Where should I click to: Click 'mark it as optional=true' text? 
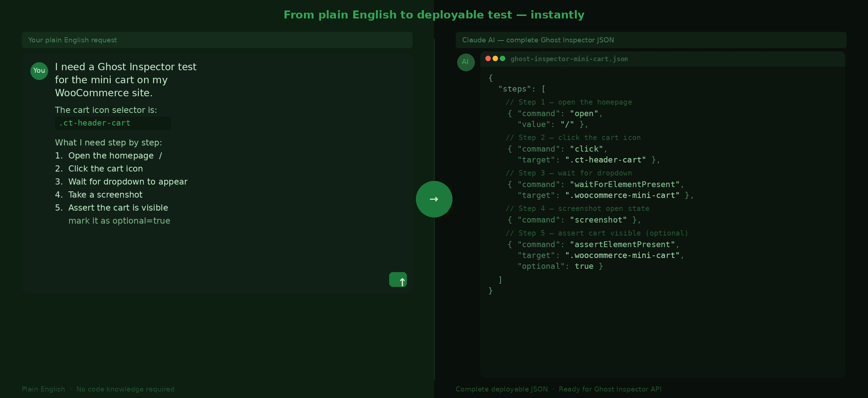(x=119, y=221)
